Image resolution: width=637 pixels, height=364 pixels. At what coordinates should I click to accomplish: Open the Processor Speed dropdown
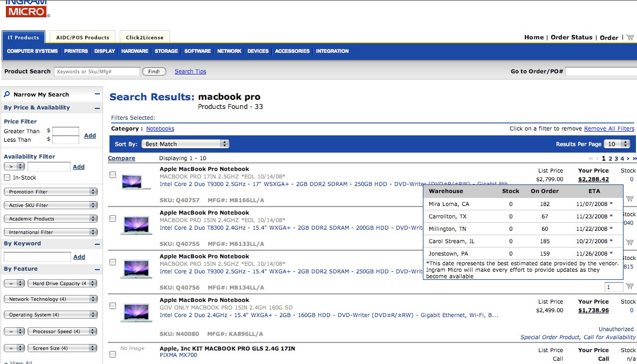click(62, 332)
